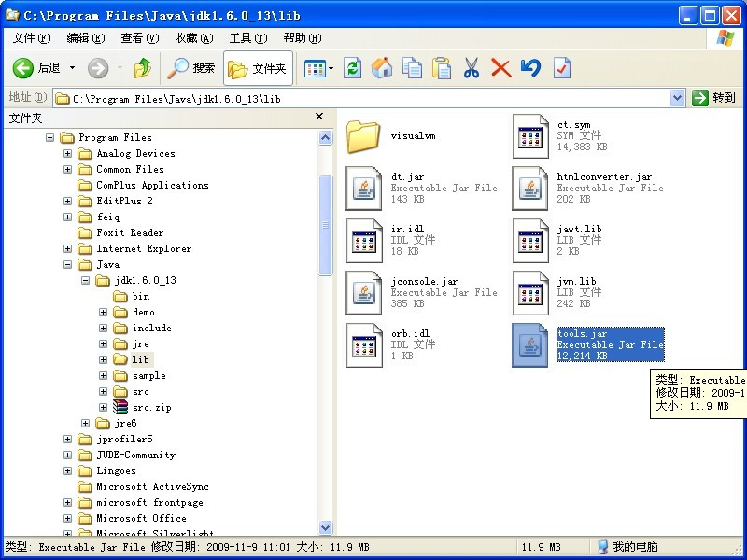
Task: Select the dt.jar file icon
Action: [x=363, y=189]
